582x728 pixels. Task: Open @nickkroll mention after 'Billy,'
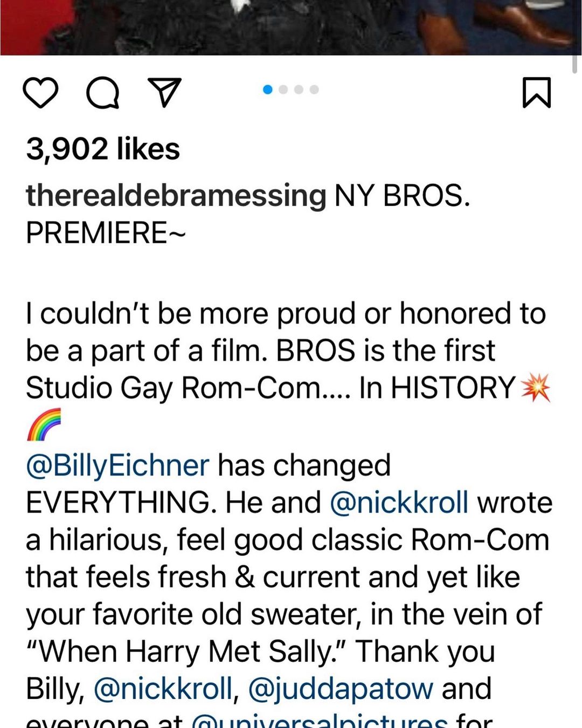(163, 689)
